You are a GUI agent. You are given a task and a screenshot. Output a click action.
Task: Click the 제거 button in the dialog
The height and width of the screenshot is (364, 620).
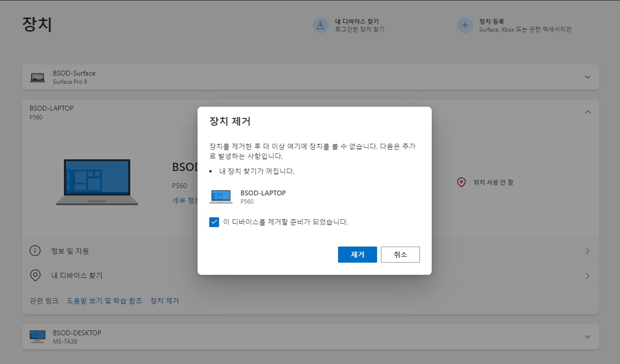coord(357,254)
